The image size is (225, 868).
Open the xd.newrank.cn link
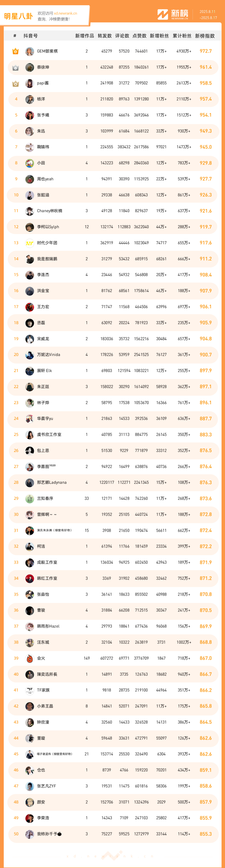point(65,14)
